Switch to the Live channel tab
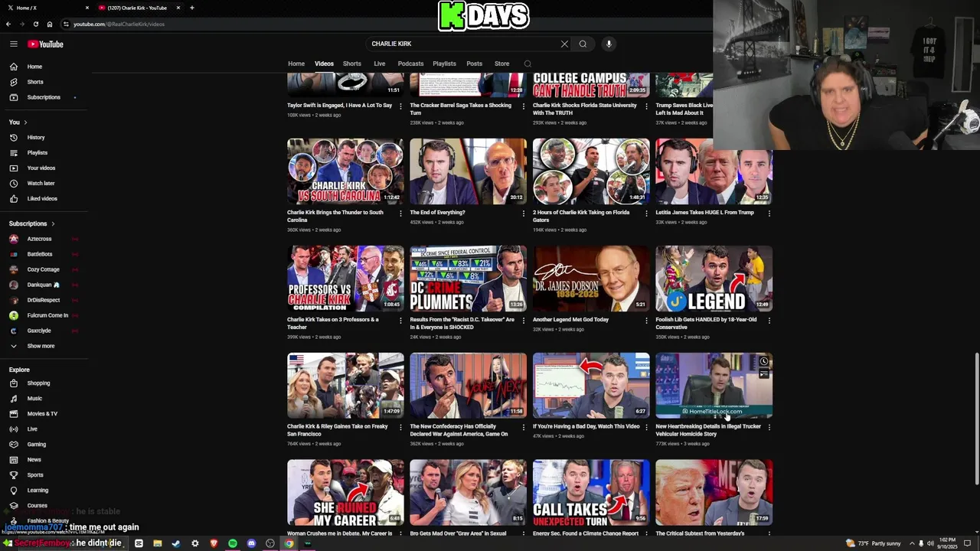This screenshot has width=980, height=551. tap(379, 64)
